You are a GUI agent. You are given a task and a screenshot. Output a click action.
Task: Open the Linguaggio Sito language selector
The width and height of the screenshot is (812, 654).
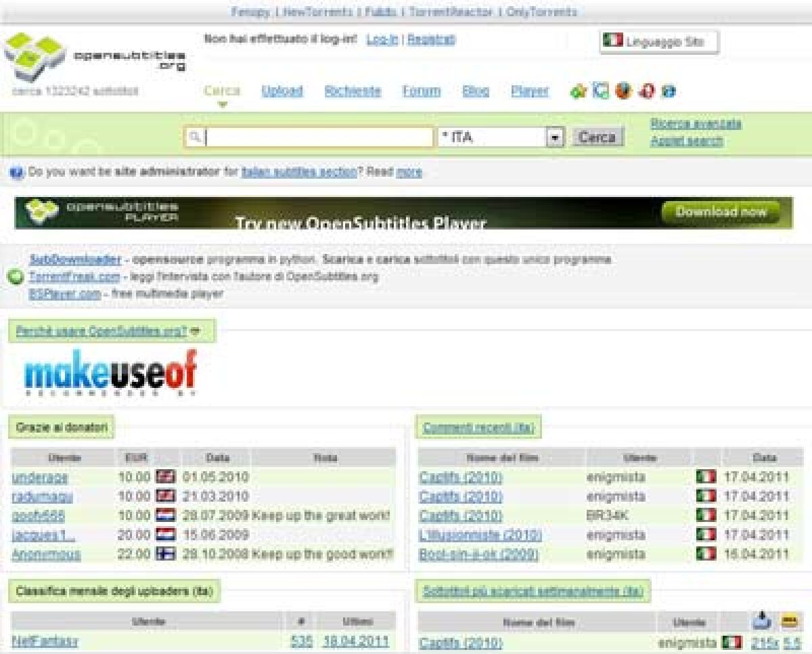tap(659, 41)
